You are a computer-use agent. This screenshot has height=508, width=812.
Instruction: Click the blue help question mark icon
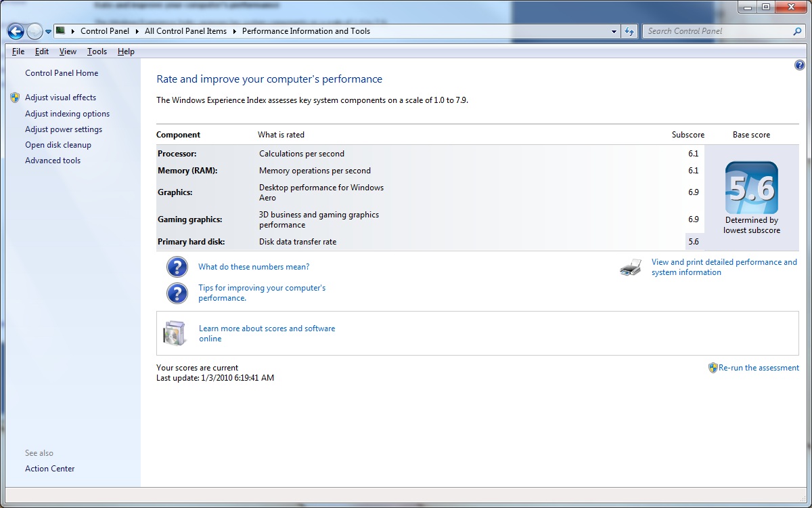799,66
